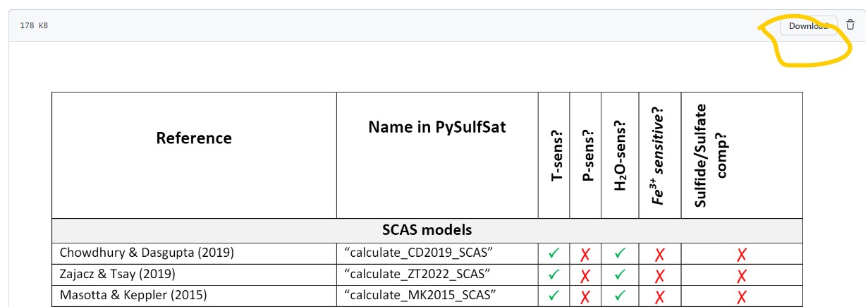Click the green H2O-sens checkmark for Masotta & Keppler

tap(618, 296)
